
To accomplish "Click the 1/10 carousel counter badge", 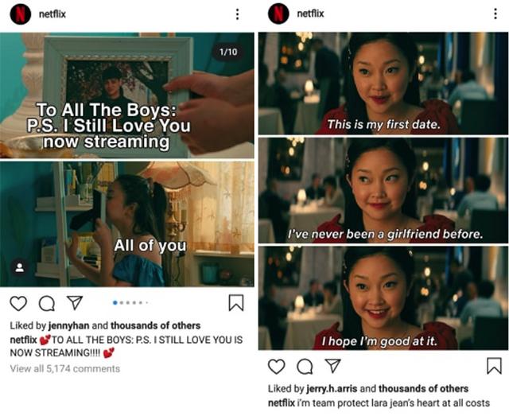I will [x=228, y=52].
